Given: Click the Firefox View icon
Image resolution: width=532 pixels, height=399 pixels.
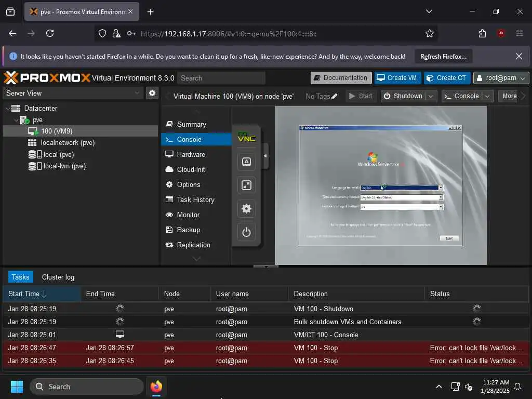Looking at the screenshot, I should pyautogui.click(x=10, y=12).
